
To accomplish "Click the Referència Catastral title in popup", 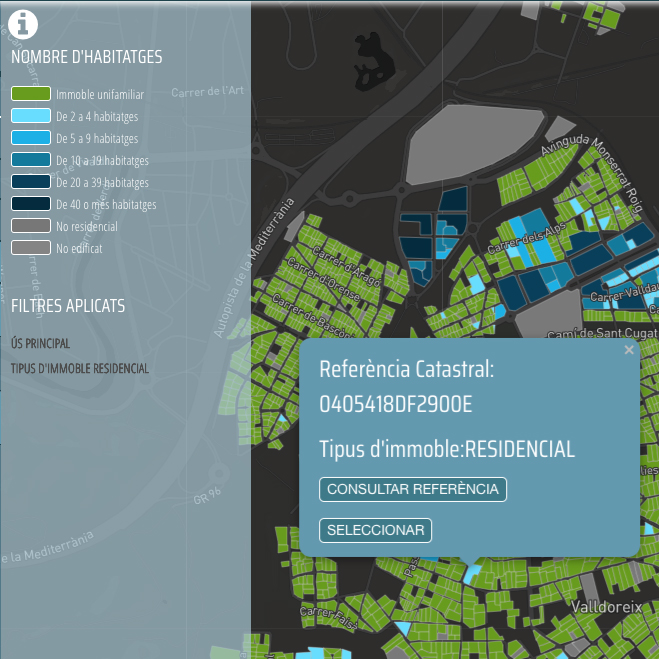I will click(406, 369).
